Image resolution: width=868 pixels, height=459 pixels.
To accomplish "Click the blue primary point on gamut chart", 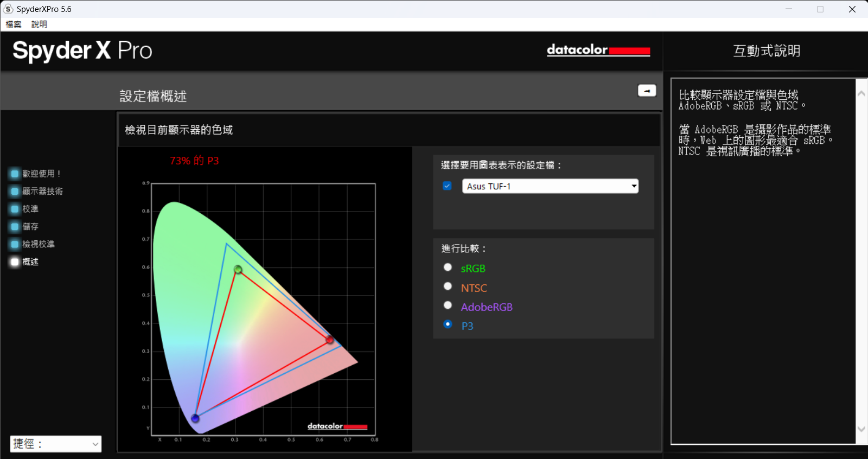I will pos(195,418).
